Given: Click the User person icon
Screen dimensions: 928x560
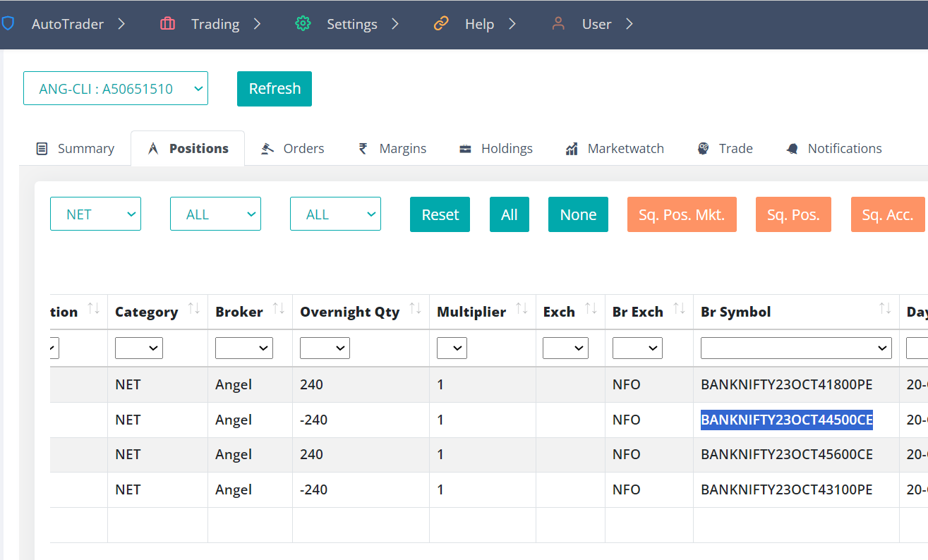Looking at the screenshot, I should click(x=558, y=24).
